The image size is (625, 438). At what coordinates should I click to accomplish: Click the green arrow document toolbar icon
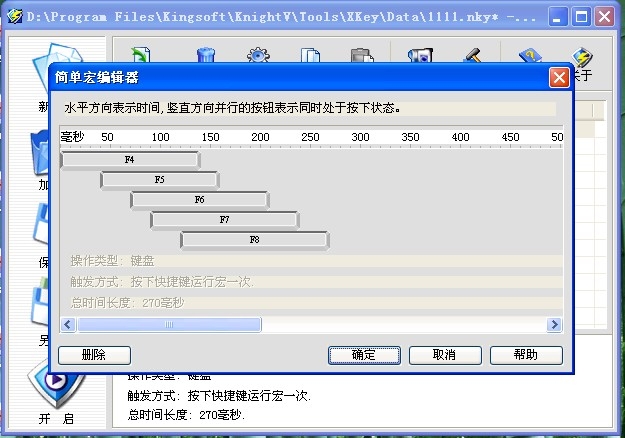pos(141,55)
